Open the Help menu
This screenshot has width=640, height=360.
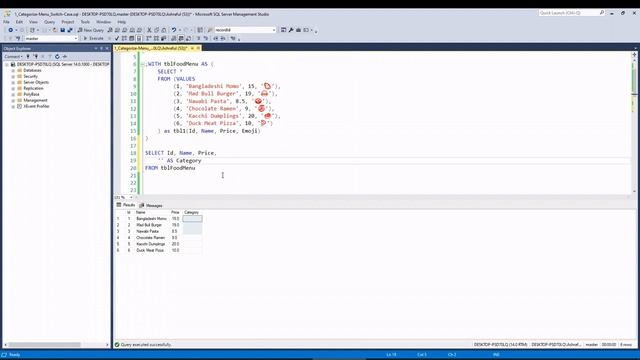tap(122, 22)
